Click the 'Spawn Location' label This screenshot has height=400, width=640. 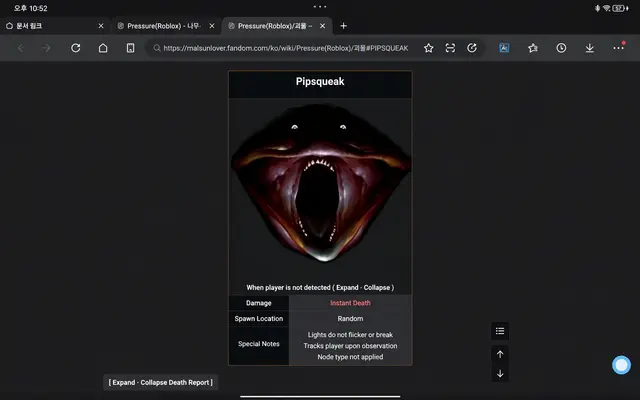259,318
